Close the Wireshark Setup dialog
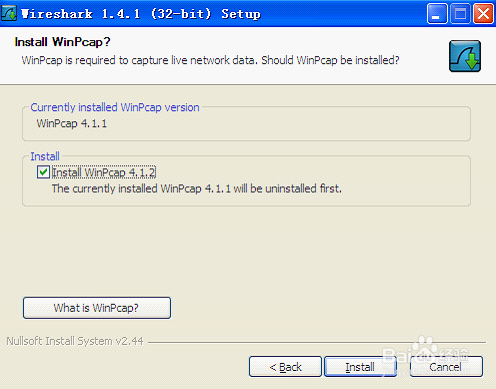496x389 pixels. coord(483,14)
